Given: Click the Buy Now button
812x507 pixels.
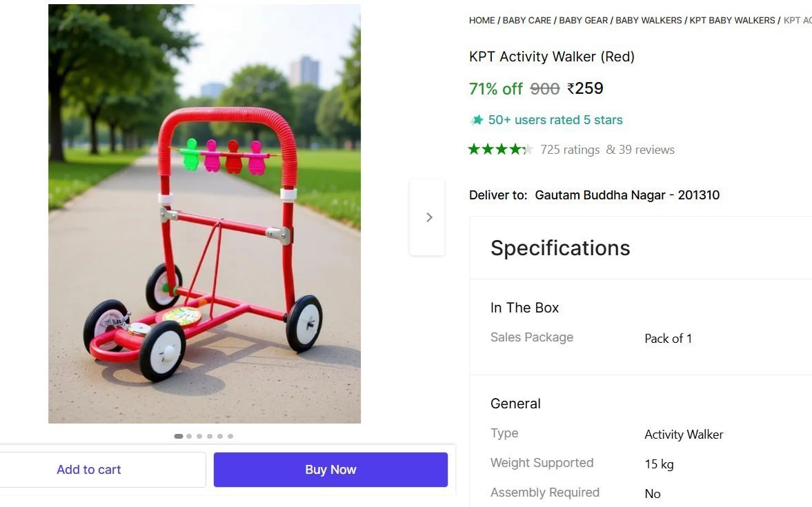Looking at the screenshot, I should coord(330,469).
